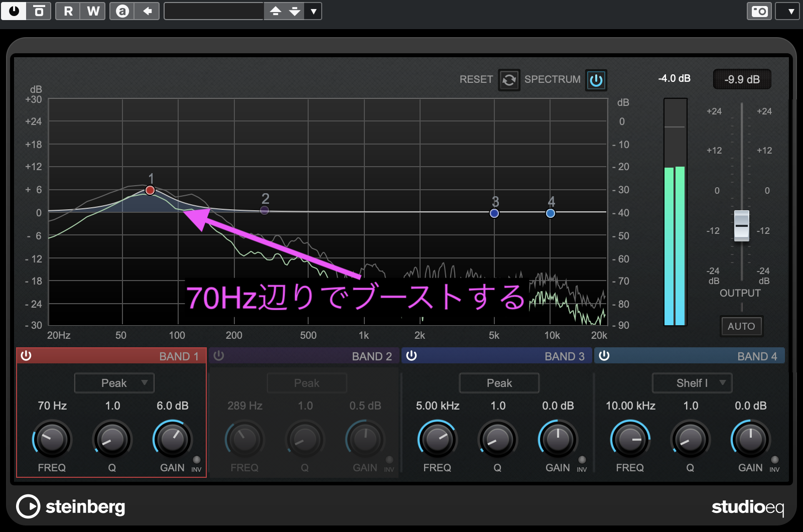
Task: Toggle Band 4 INV gain invert button
Action: point(775,460)
